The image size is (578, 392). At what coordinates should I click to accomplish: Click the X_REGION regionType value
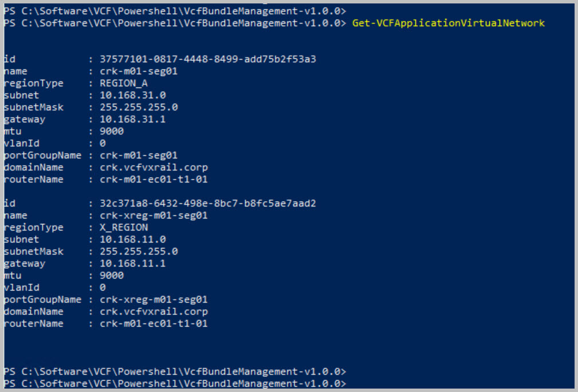click(124, 227)
